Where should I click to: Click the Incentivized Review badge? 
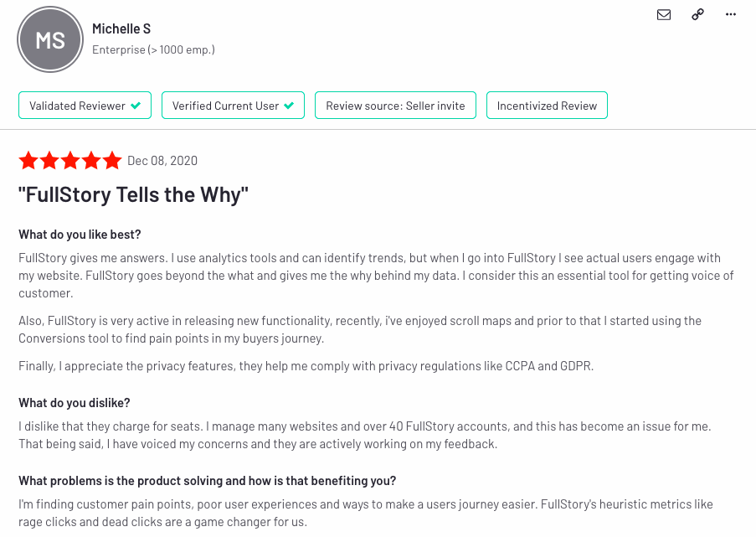point(547,106)
